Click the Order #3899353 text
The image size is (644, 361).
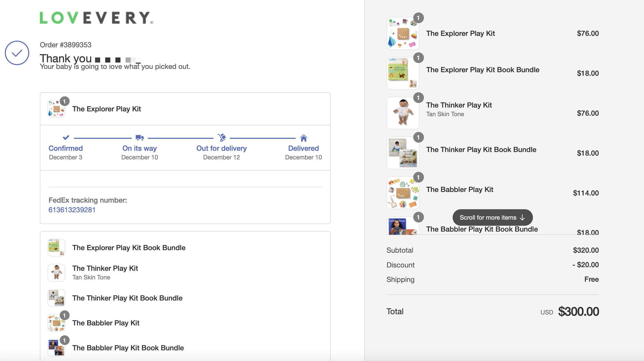click(66, 45)
